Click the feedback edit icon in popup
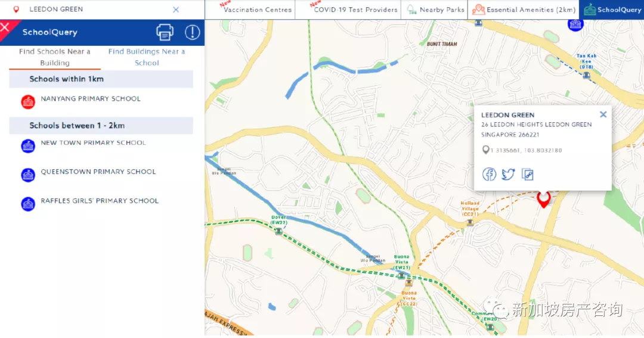Screen dimensions: 644x338 coord(527,174)
